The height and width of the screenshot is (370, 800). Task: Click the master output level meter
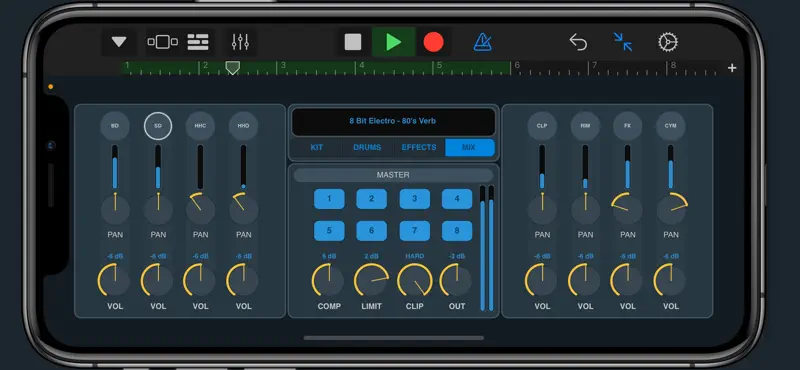487,248
